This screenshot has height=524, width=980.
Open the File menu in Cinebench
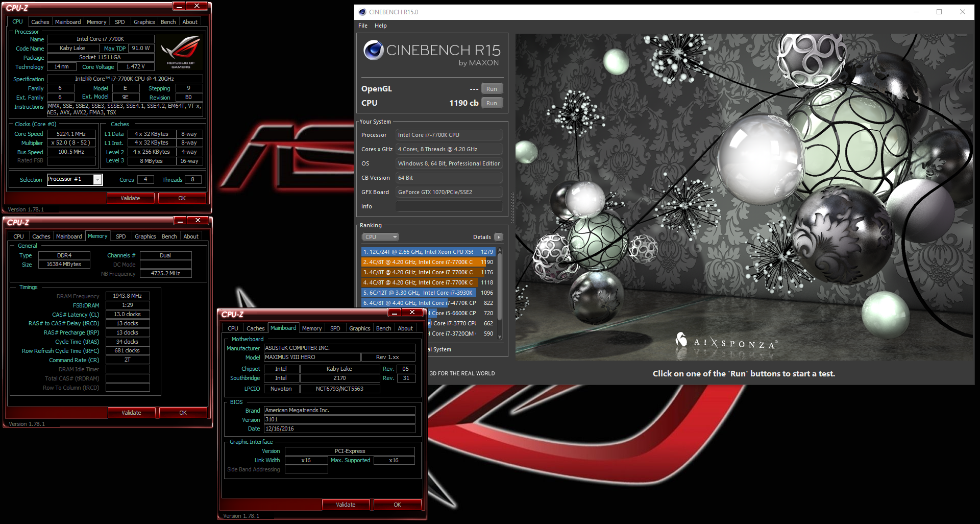point(363,26)
